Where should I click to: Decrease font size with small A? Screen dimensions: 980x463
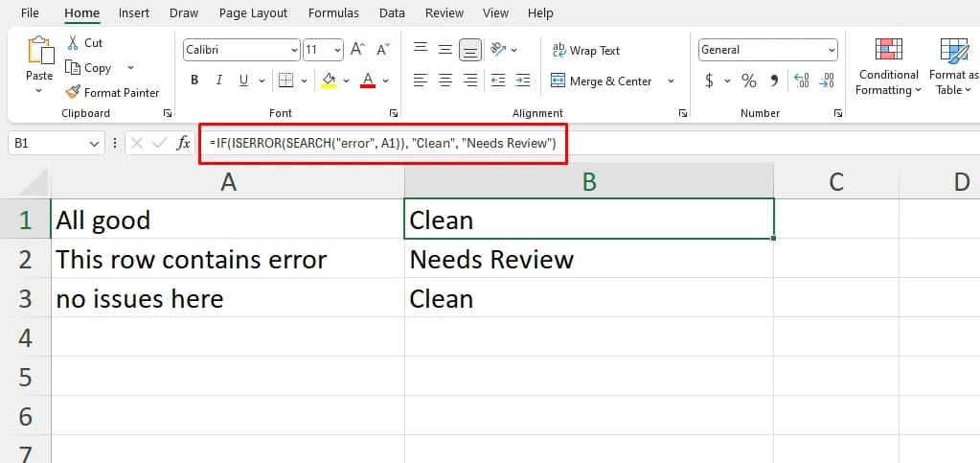pyautogui.click(x=383, y=50)
